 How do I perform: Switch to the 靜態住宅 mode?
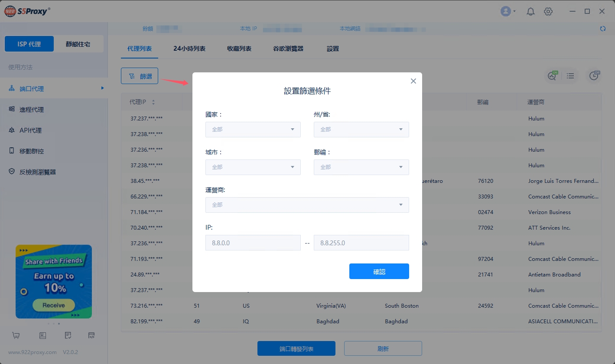pyautogui.click(x=78, y=44)
